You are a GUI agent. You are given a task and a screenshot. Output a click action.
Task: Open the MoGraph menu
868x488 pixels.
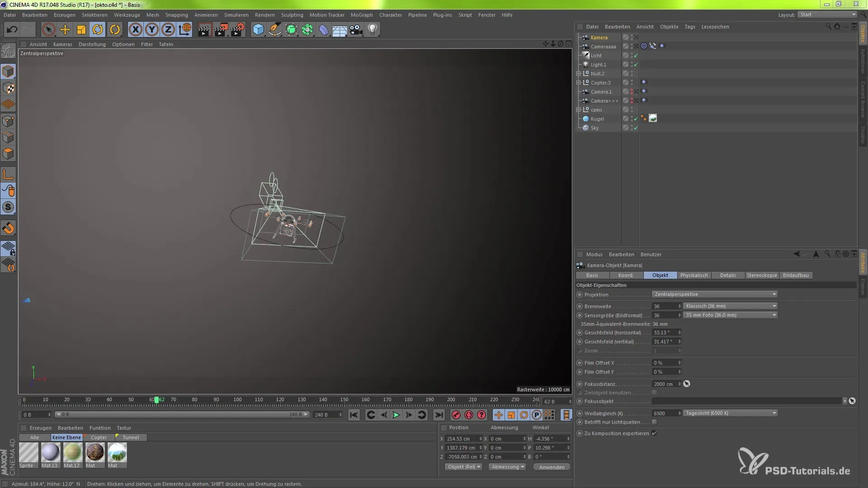pos(362,15)
